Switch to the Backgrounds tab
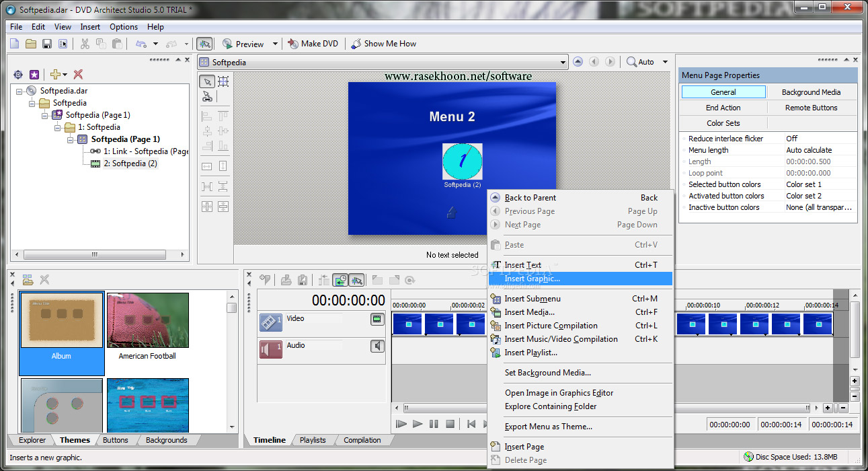The width and height of the screenshot is (868, 471). pyautogui.click(x=166, y=440)
